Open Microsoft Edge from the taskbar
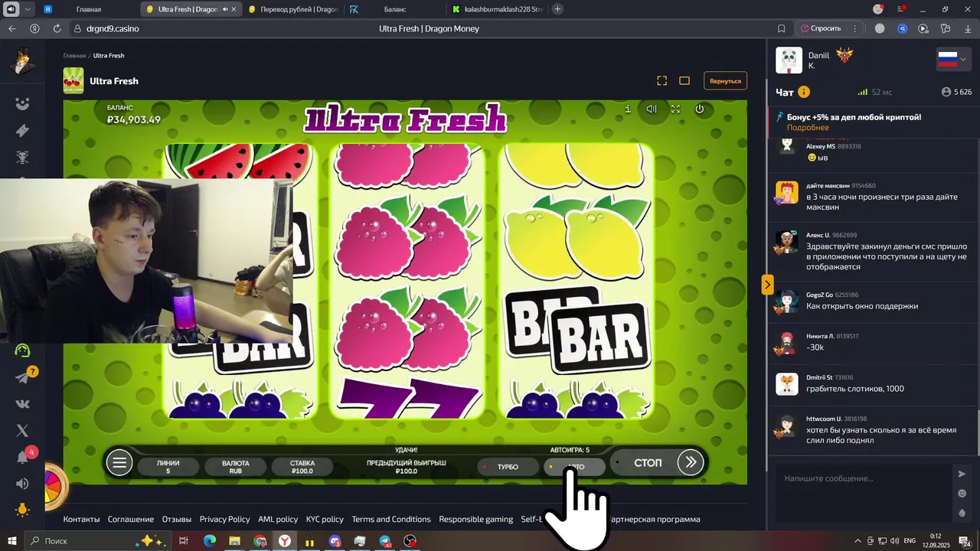Image resolution: width=980 pixels, height=551 pixels. pos(209,541)
